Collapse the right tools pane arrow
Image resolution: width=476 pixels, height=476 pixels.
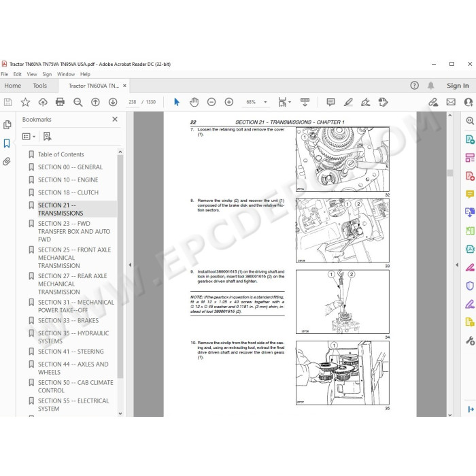click(x=457, y=265)
